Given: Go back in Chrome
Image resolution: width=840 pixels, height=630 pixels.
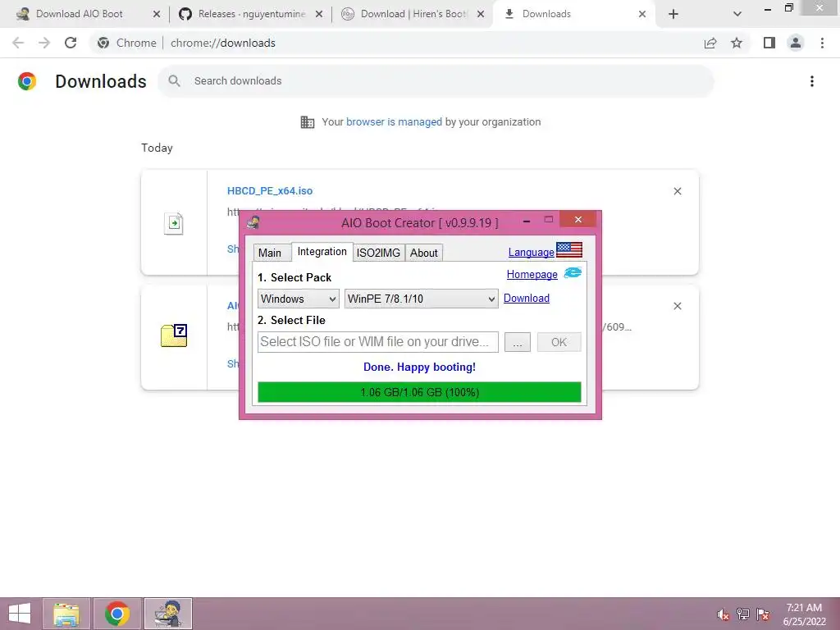Looking at the screenshot, I should click(18, 43).
